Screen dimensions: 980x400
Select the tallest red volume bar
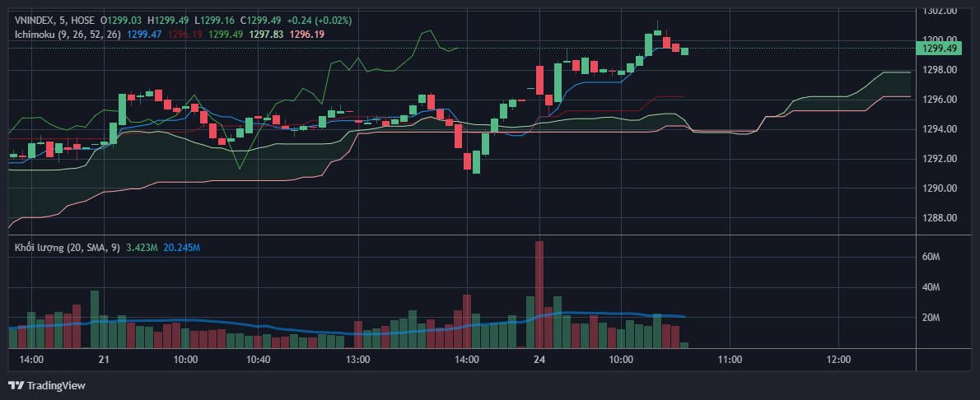[539, 295]
